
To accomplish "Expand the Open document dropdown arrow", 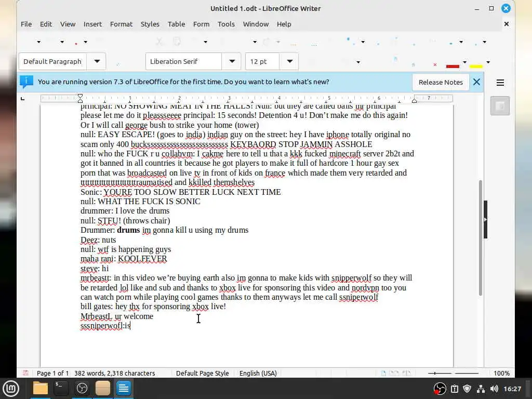I will (x=62, y=42).
